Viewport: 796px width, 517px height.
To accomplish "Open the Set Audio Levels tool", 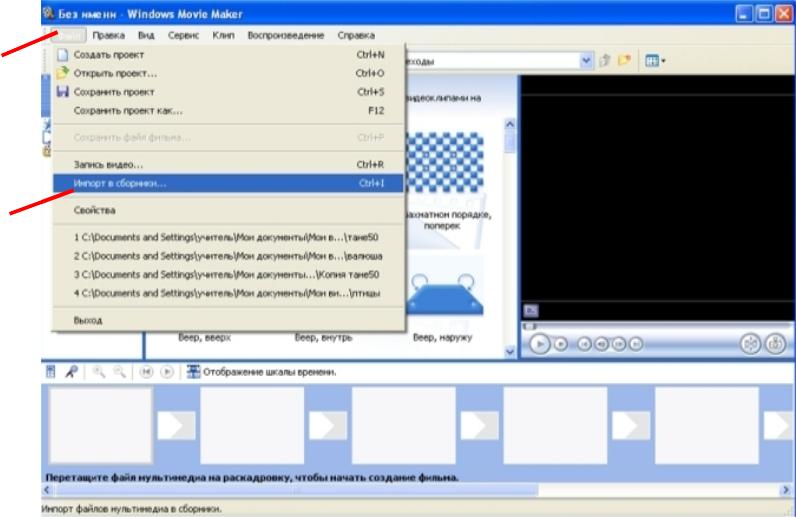I will pos(51,372).
